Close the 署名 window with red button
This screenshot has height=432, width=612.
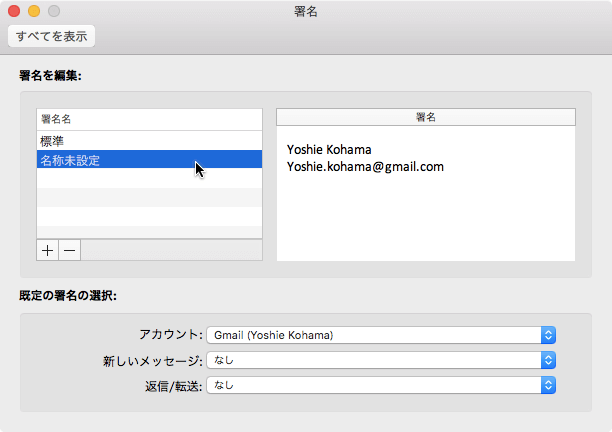(x=14, y=11)
